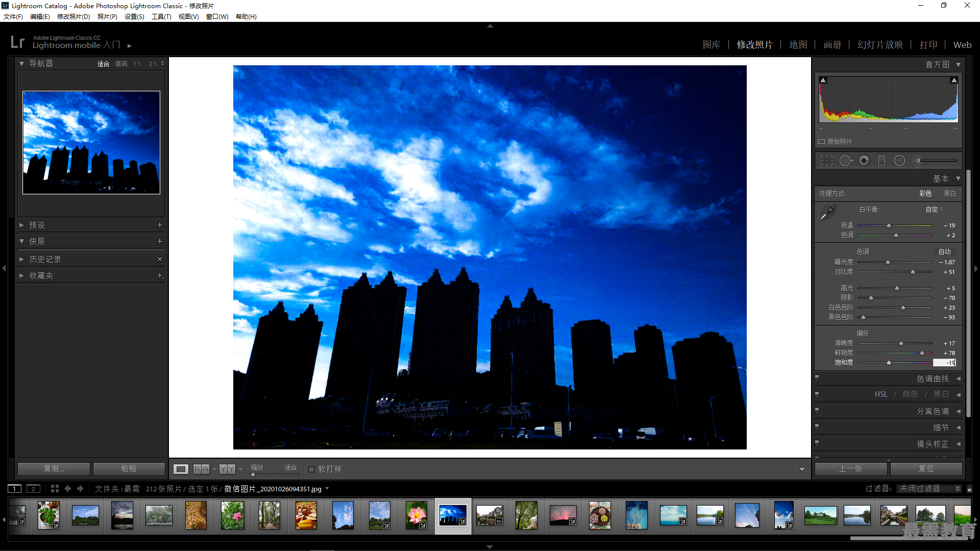Viewport: 980px width, 551px height.
Task: Open the 文件(F) menu
Action: (13, 17)
